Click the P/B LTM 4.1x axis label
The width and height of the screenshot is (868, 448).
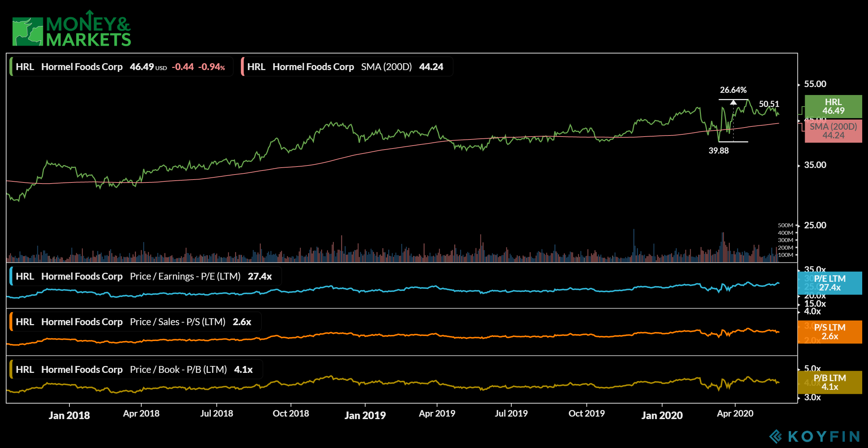point(830,383)
